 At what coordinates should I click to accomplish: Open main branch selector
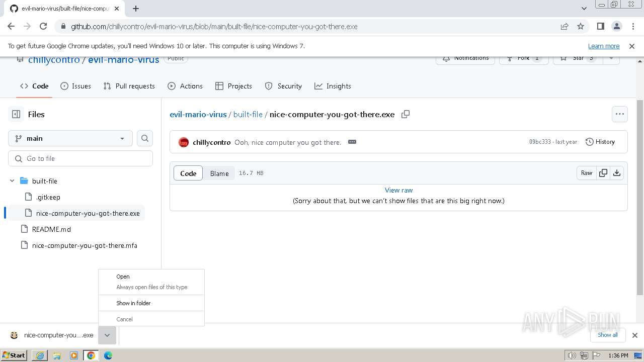(x=70, y=138)
